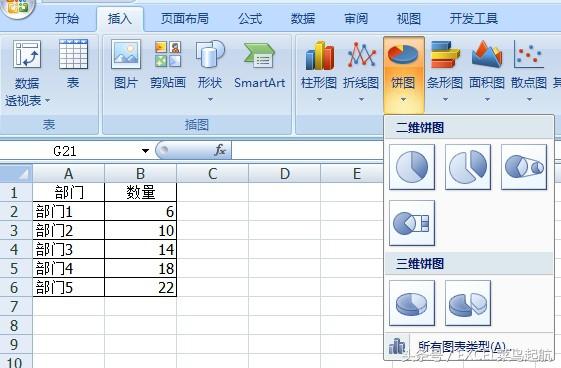Expand the Shapes dropdown arrow
Screen dimensions: 561x368
click(x=210, y=99)
